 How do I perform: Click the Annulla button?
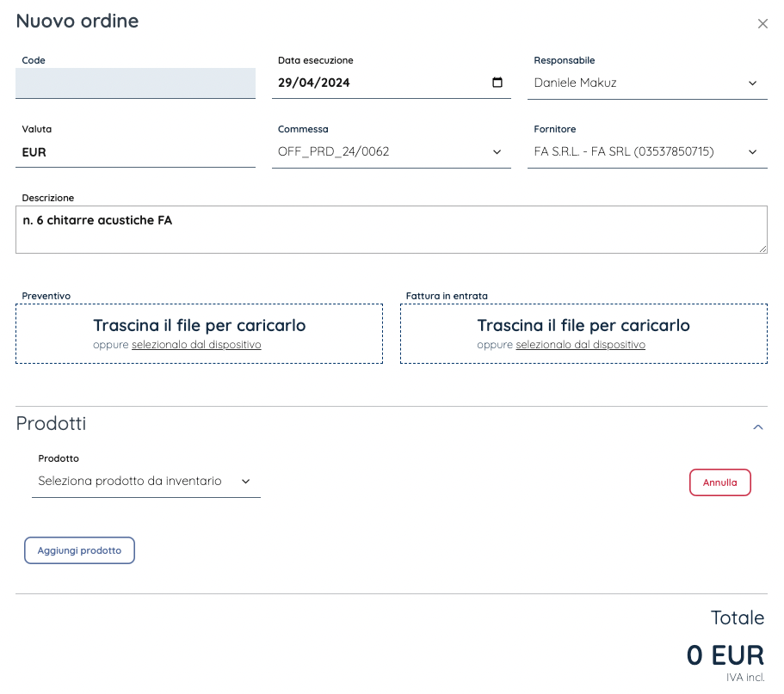719,482
